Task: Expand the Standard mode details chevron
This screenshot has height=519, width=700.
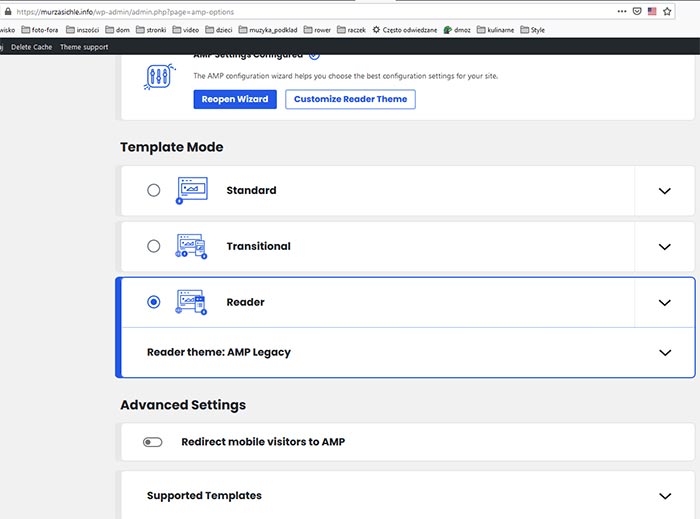Action: point(665,191)
